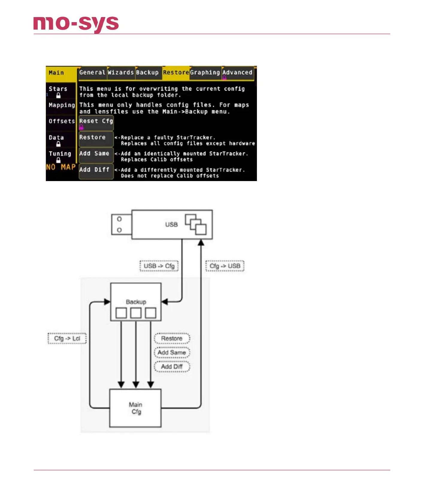The width and height of the screenshot is (424, 504).
Task: Click the lock icon under Tuning
Action: (58, 160)
